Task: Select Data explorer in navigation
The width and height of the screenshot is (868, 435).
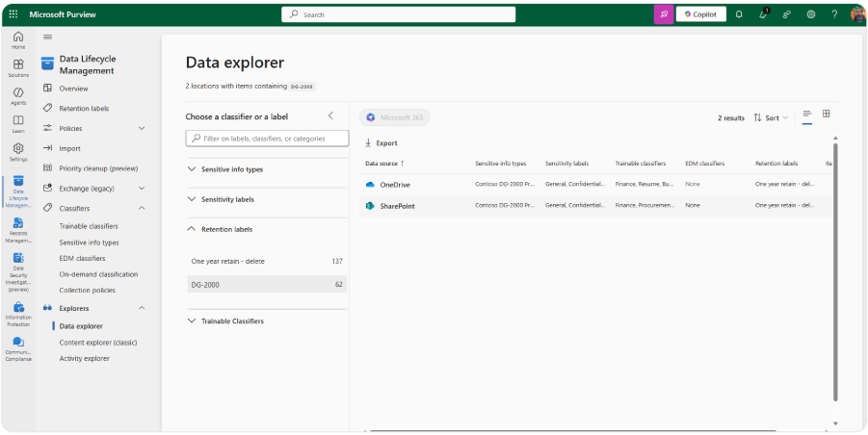Action: (x=81, y=326)
